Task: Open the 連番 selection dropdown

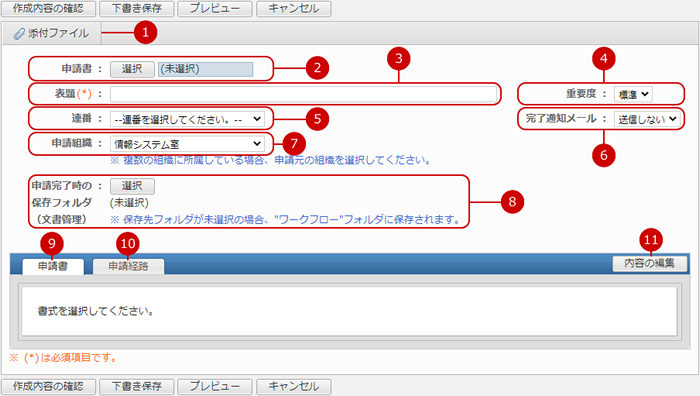Action: pos(187,119)
